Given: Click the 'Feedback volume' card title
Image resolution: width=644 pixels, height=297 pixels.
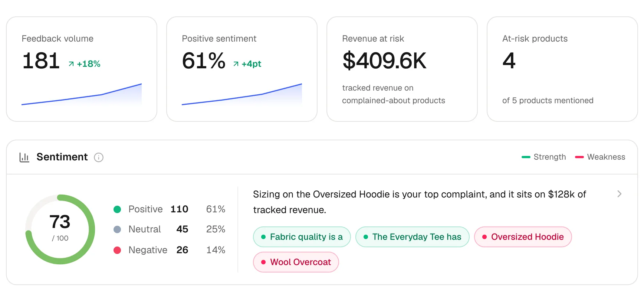Looking at the screenshot, I should tap(57, 39).
